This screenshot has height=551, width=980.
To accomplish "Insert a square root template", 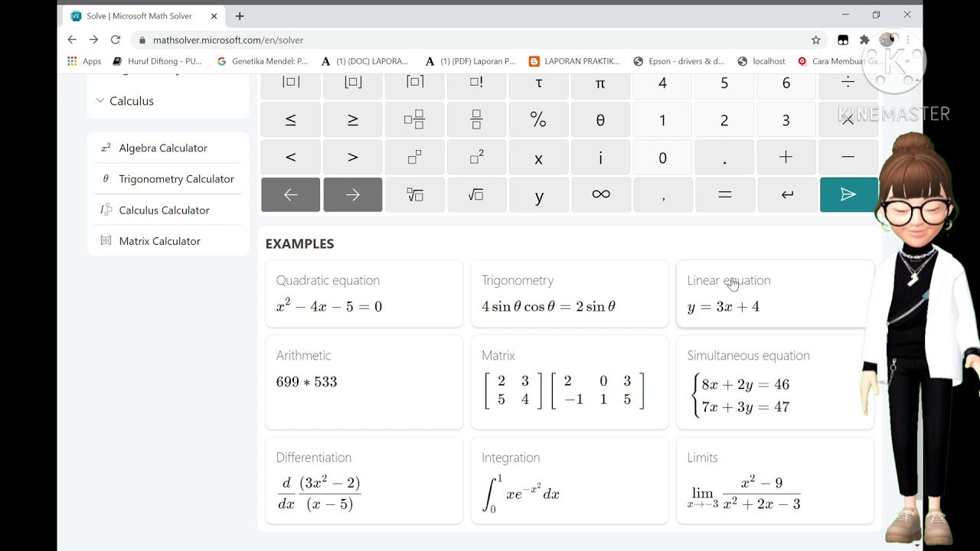I will tap(476, 194).
